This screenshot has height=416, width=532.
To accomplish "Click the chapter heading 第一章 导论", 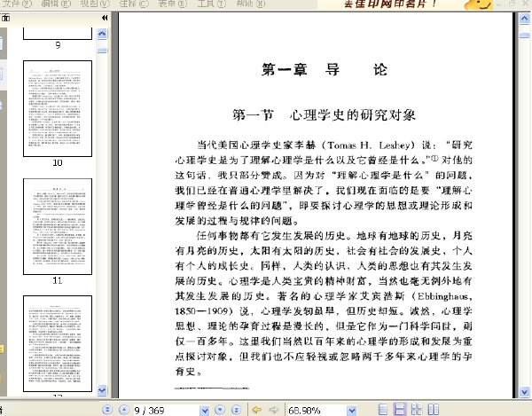I will [x=324, y=69].
